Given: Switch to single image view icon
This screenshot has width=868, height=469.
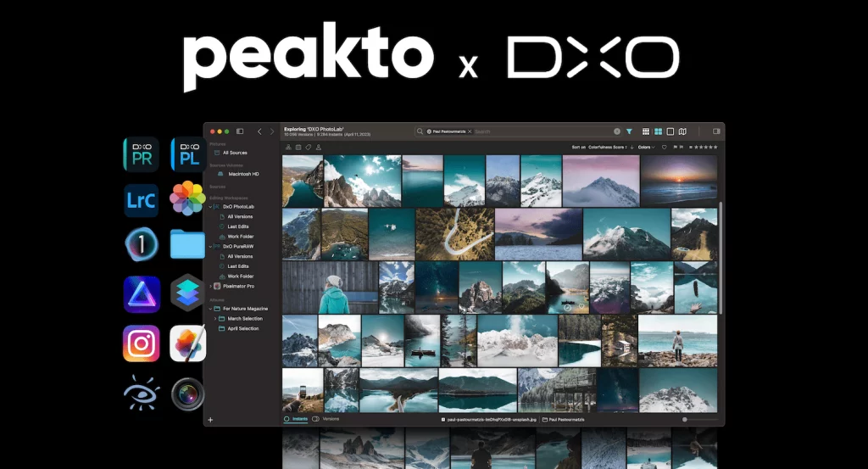Looking at the screenshot, I should pyautogui.click(x=670, y=131).
